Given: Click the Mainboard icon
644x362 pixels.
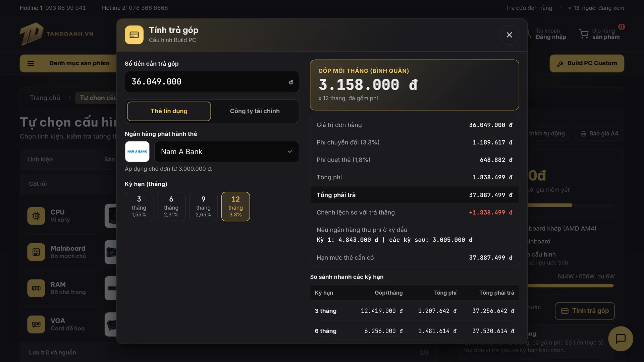Looking at the screenshot, I should pos(36,252).
